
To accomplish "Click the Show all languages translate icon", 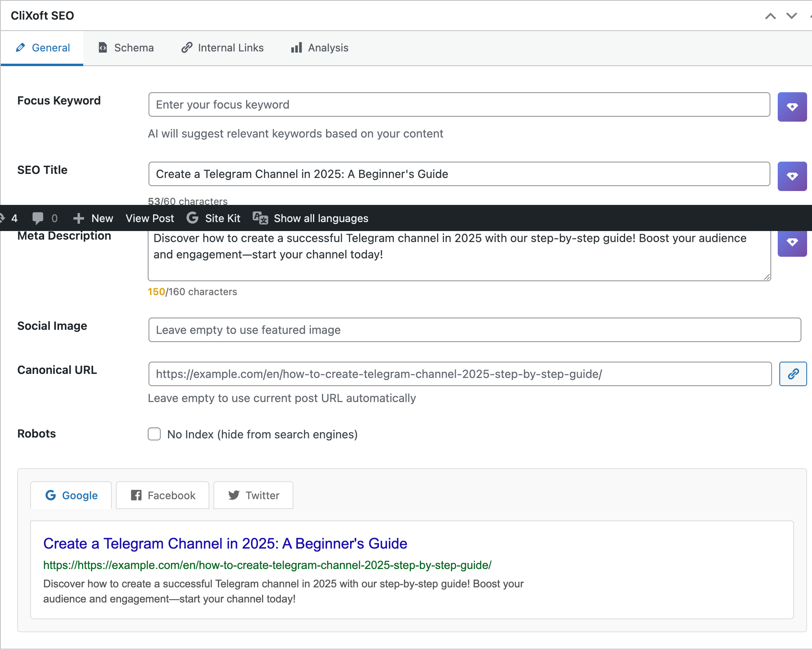I will pos(260,218).
